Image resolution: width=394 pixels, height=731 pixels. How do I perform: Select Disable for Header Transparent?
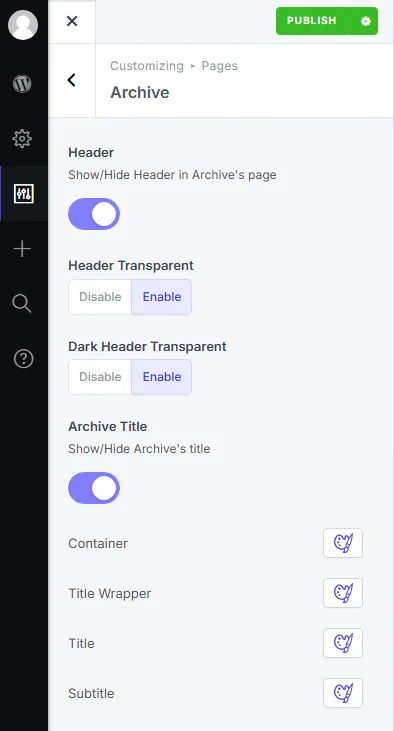[100, 297]
